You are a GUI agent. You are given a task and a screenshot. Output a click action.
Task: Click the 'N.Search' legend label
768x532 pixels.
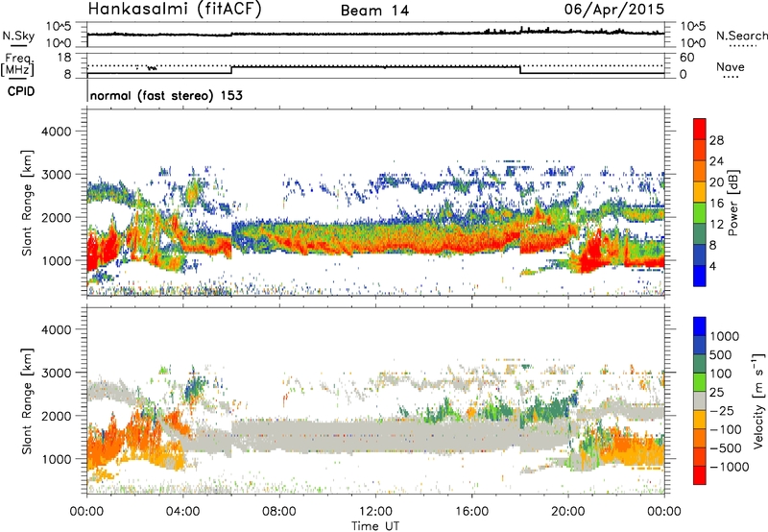741,36
